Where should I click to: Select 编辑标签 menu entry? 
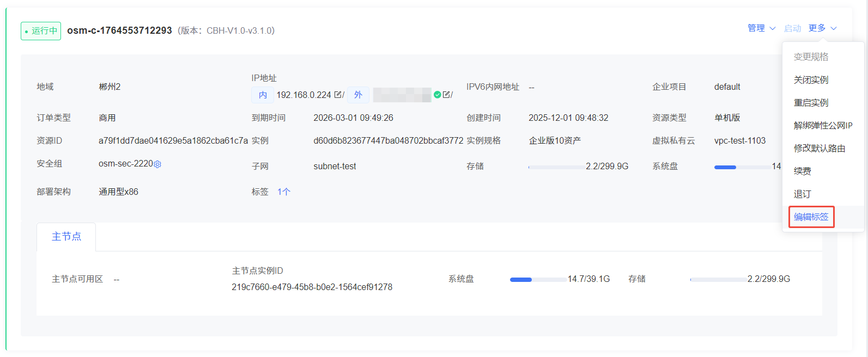(811, 217)
